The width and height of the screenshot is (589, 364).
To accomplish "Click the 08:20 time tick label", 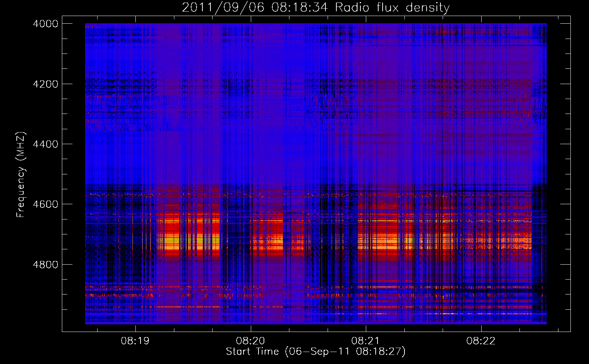I will [x=250, y=341].
